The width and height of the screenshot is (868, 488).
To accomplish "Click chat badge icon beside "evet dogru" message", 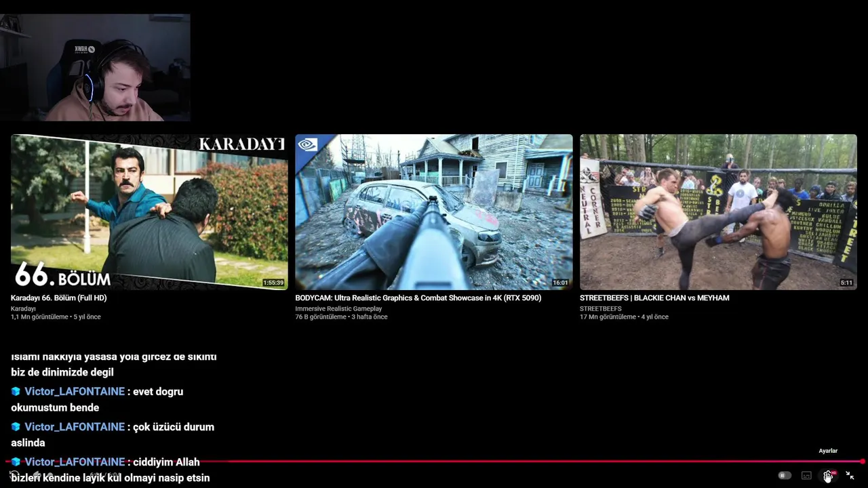I will [x=16, y=392].
